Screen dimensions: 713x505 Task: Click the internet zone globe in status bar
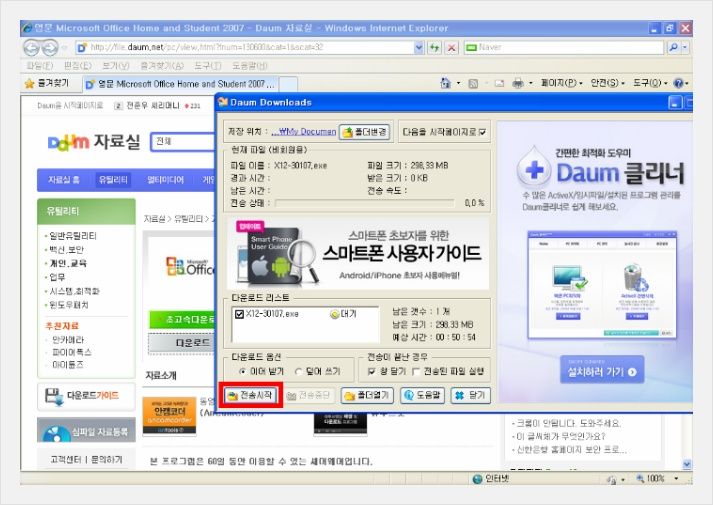coord(477,479)
